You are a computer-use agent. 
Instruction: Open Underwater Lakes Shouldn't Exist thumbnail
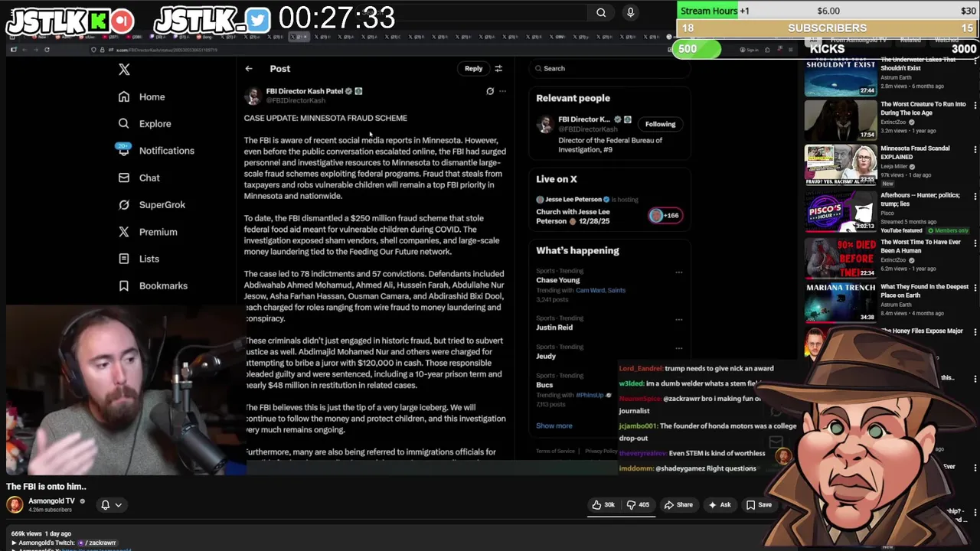click(x=841, y=77)
